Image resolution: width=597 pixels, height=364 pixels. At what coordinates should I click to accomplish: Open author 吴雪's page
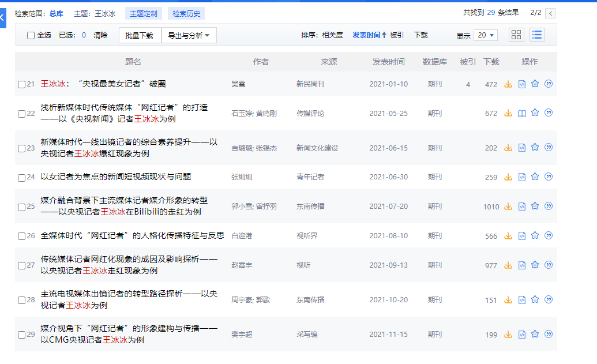(x=238, y=84)
